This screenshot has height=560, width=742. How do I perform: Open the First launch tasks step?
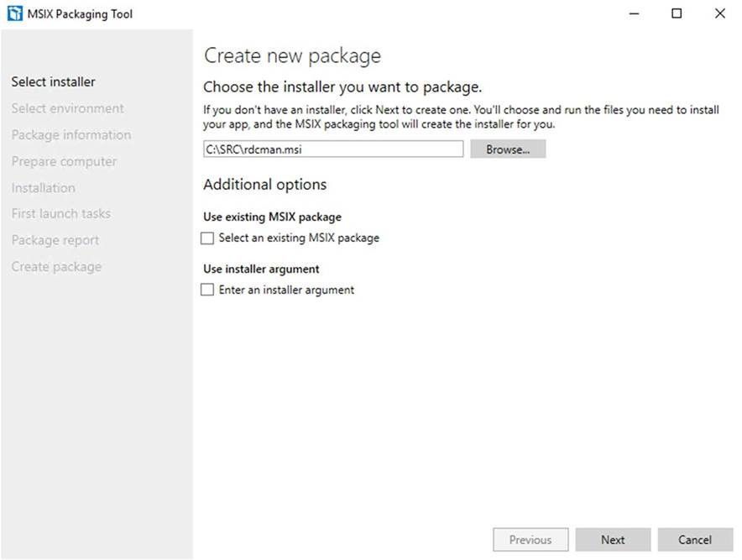click(x=61, y=214)
